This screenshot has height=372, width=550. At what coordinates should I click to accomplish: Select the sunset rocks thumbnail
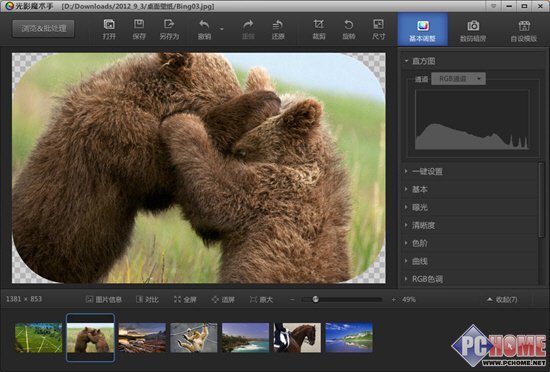click(142, 338)
